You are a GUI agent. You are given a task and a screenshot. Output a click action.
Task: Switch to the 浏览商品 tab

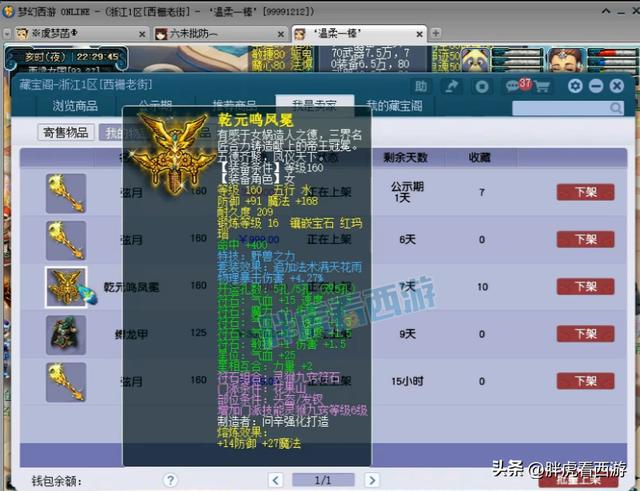click(75, 106)
